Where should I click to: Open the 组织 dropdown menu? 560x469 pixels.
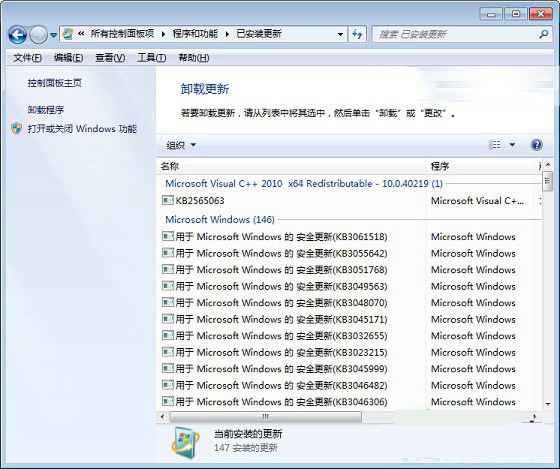point(181,145)
